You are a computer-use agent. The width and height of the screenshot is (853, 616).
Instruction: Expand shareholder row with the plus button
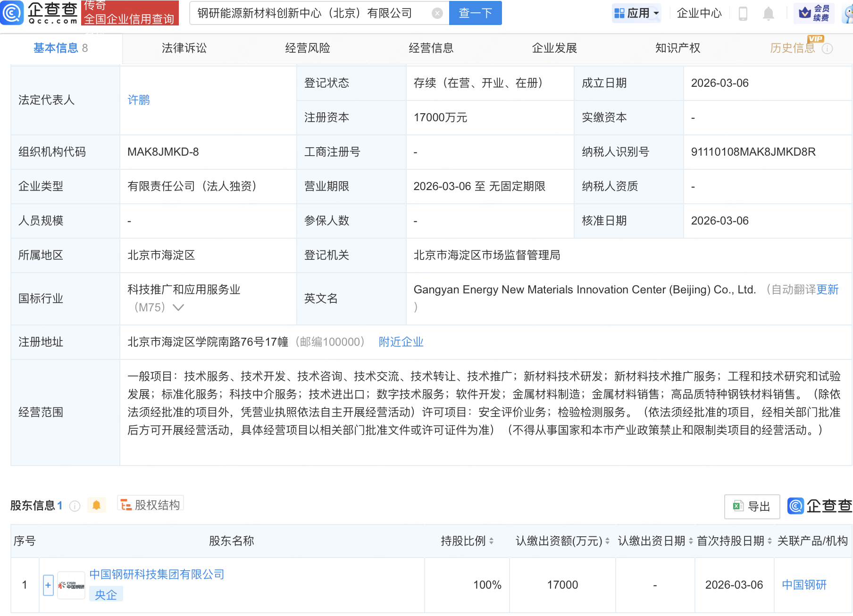click(x=48, y=584)
